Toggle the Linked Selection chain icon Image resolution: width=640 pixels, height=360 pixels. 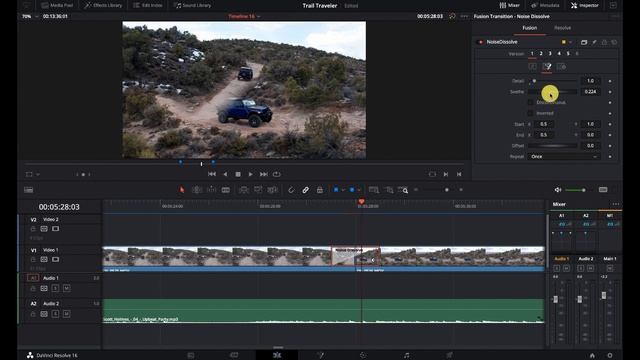point(305,190)
